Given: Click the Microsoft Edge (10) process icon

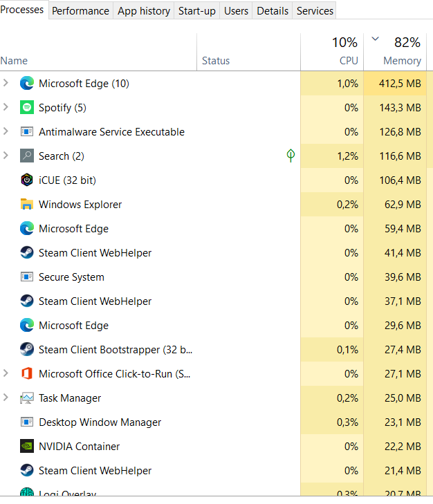Looking at the screenshot, I should (x=27, y=83).
